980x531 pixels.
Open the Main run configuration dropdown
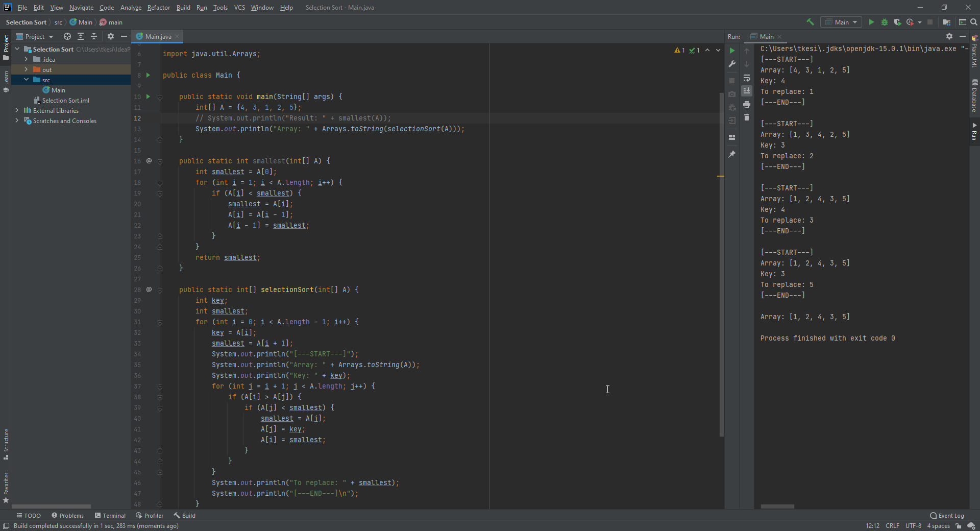point(841,22)
